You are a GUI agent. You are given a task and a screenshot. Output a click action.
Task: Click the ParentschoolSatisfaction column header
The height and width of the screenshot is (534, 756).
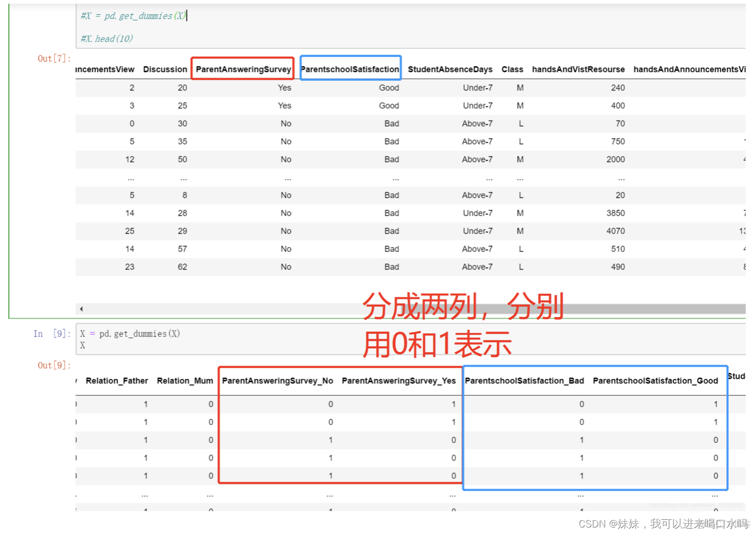click(350, 69)
